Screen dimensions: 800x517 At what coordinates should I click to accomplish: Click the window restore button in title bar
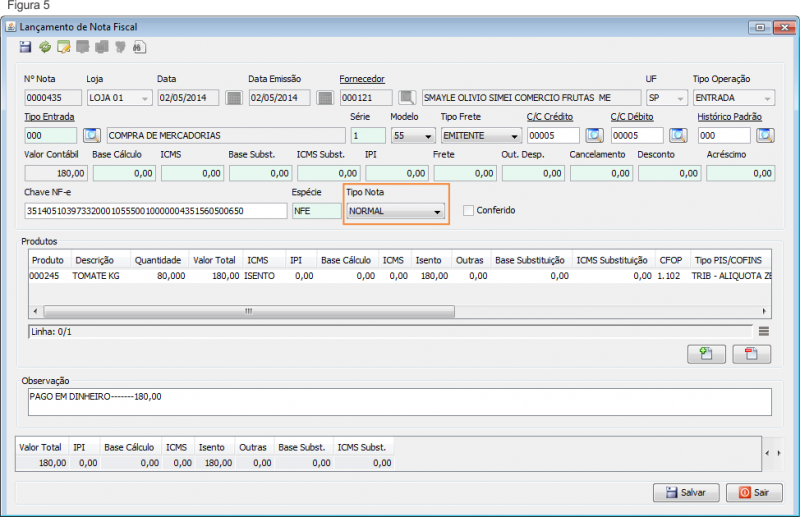[760, 28]
